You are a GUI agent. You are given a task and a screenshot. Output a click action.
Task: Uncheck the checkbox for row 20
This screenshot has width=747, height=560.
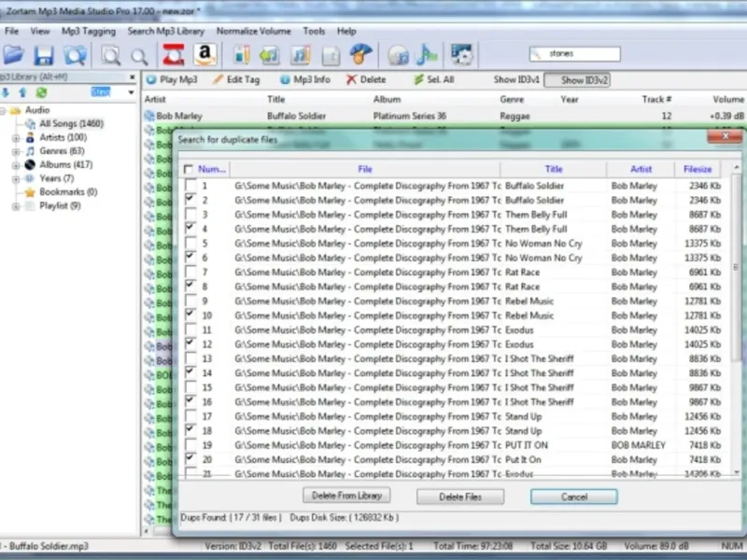[190, 458]
